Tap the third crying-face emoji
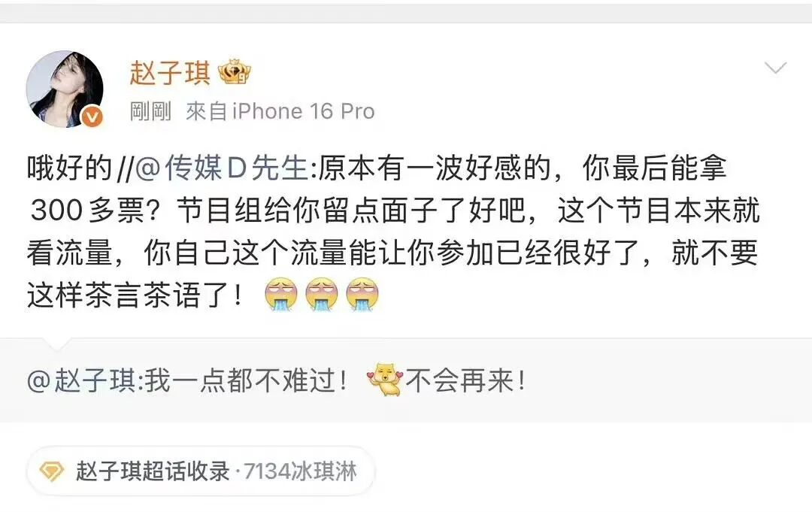Image resolution: width=812 pixels, height=512 pixels. 362,295
